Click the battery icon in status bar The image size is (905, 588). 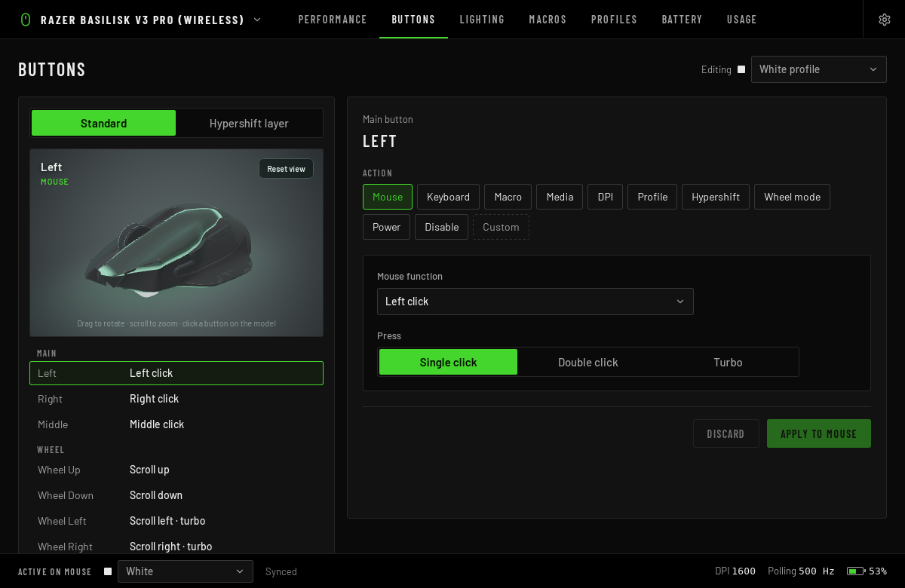tap(855, 571)
